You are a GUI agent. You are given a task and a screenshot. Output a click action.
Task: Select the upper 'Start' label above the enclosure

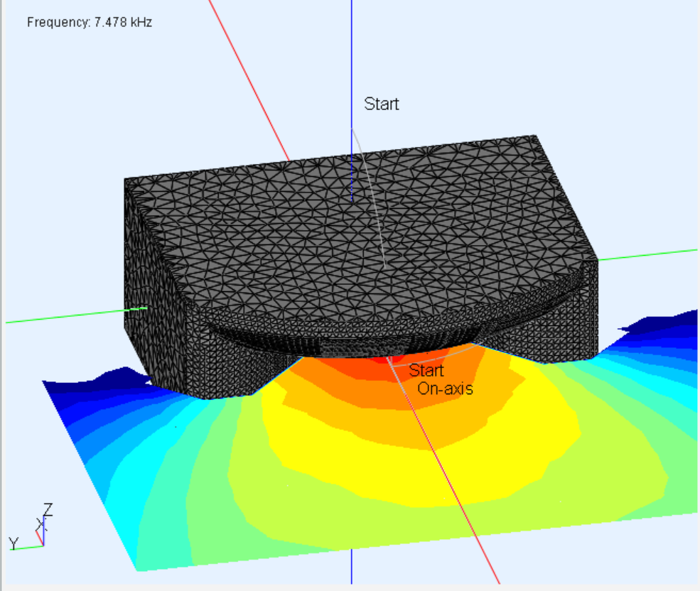[x=381, y=104]
